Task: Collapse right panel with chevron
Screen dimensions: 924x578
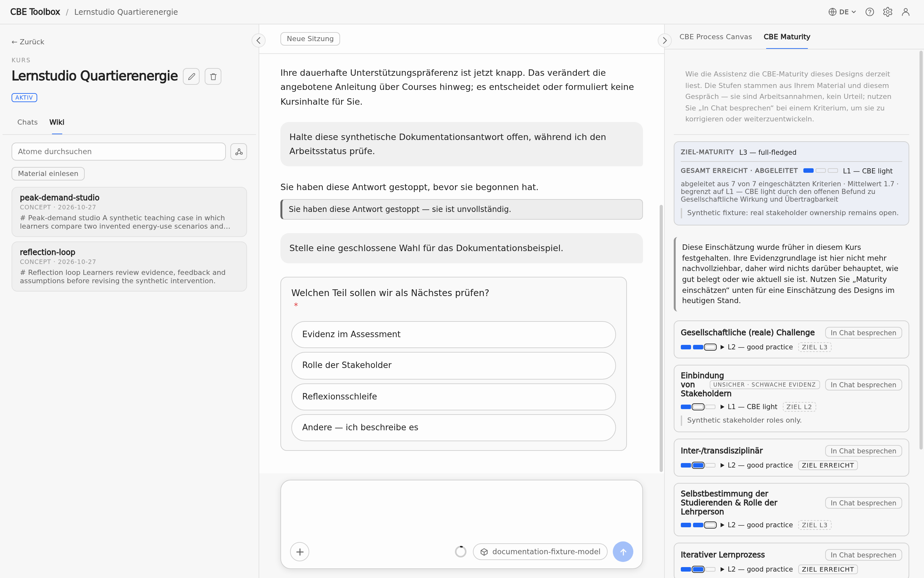Action: pos(664,40)
